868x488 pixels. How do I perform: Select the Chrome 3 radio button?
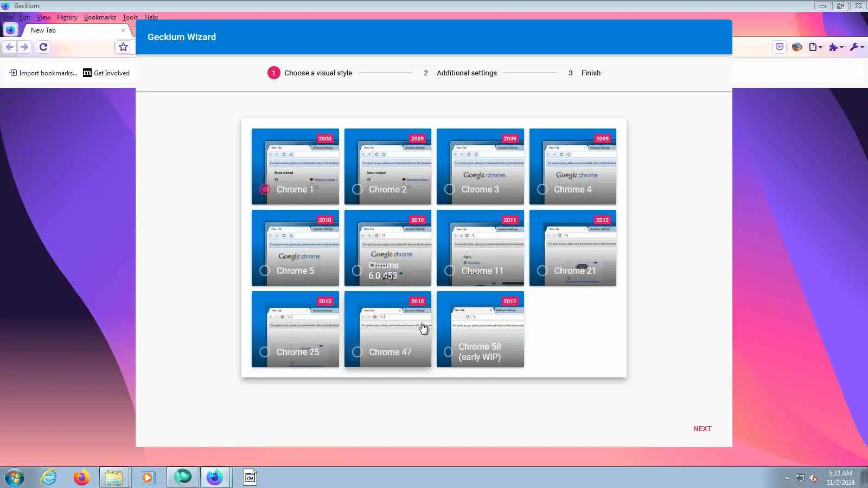click(450, 189)
